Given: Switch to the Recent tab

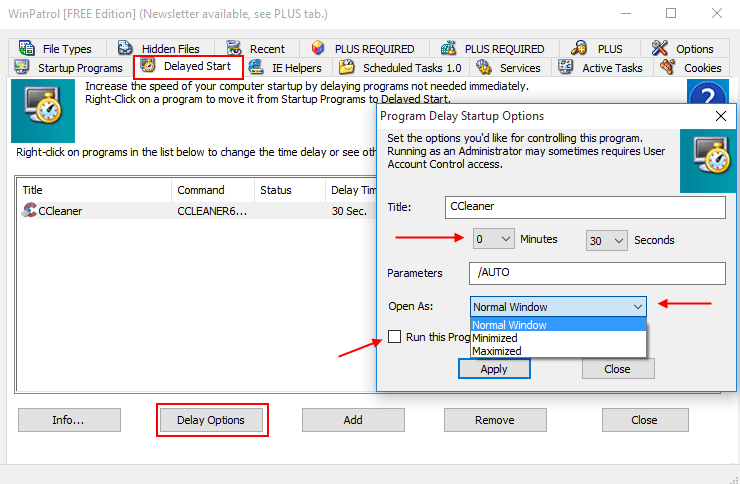Looking at the screenshot, I should click(257, 49).
